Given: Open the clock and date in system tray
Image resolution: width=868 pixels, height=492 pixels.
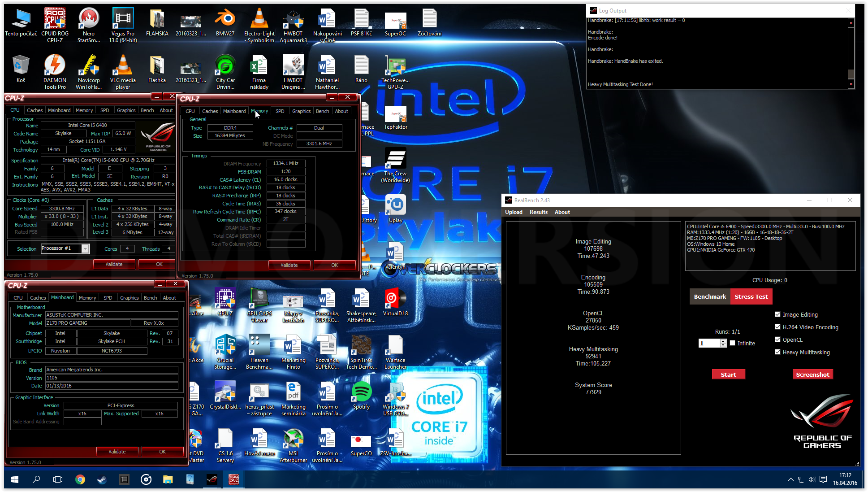Looking at the screenshot, I should 845,479.
